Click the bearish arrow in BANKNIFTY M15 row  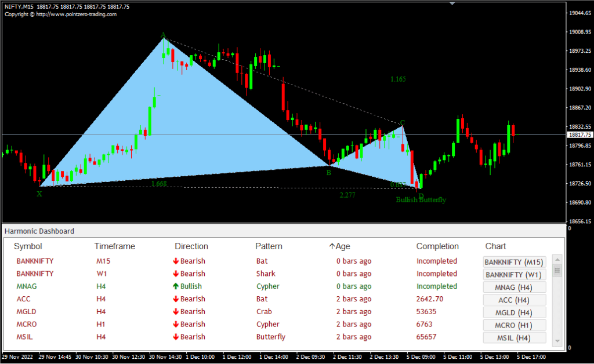[x=176, y=261]
